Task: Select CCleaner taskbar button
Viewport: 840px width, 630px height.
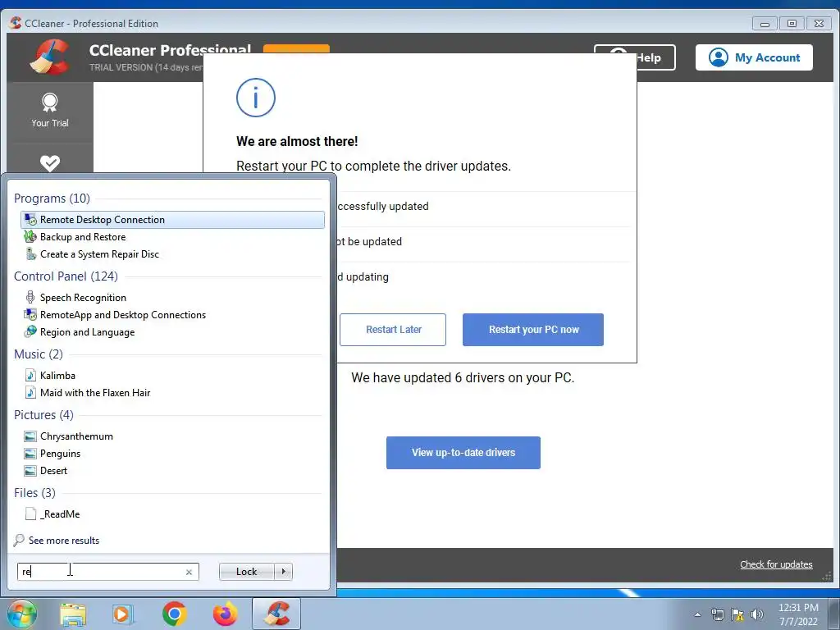Action: (x=276, y=614)
